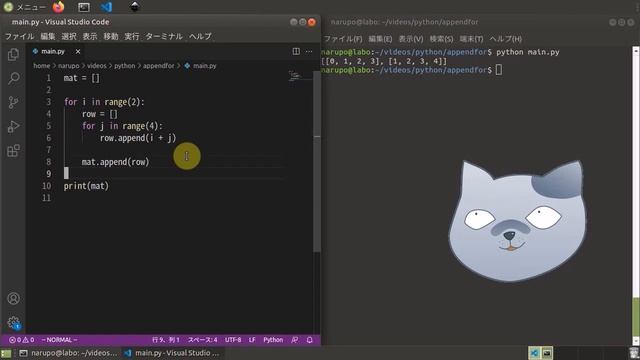Click the terminal prompt input cursor
640x360 pixels.
pos(499,70)
